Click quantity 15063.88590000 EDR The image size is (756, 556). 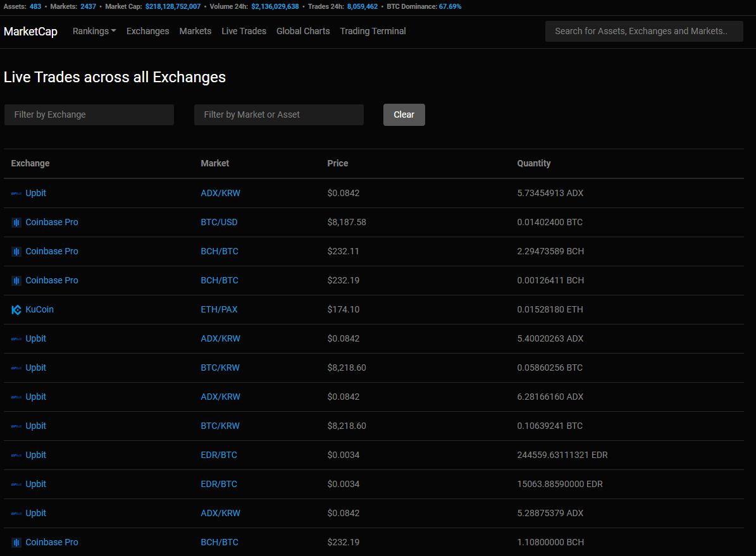coord(560,484)
